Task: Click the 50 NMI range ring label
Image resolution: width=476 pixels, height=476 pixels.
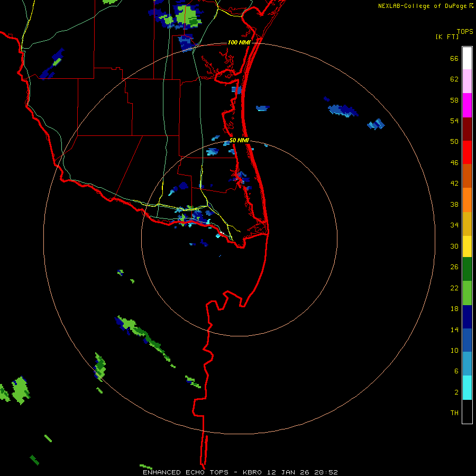Action: tap(239, 140)
